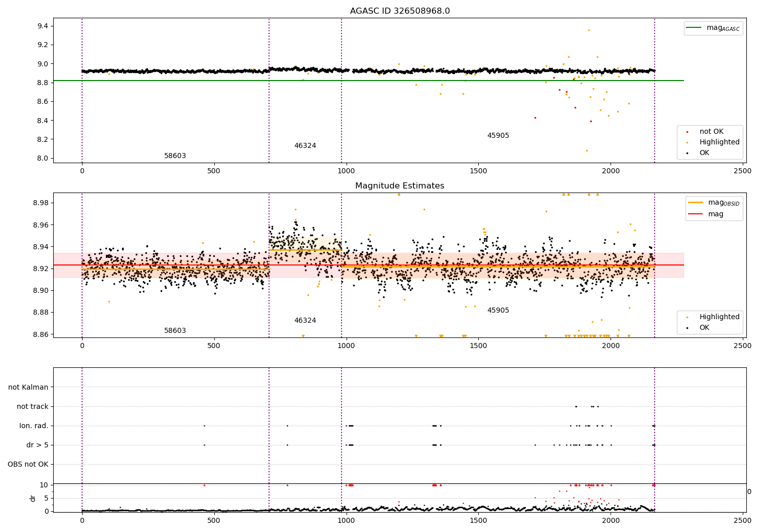This screenshot has height=532, width=760.
Task: Click the 9.0 y-axis tick label
Action: pos(43,64)
